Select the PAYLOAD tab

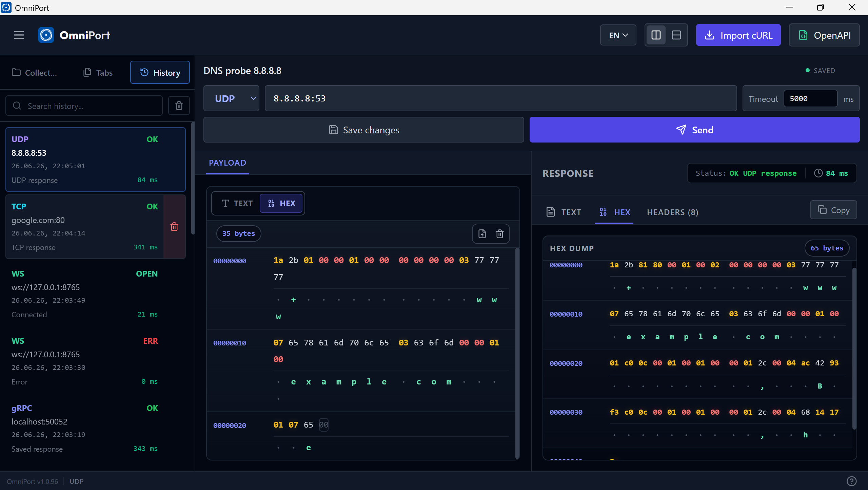228,163
